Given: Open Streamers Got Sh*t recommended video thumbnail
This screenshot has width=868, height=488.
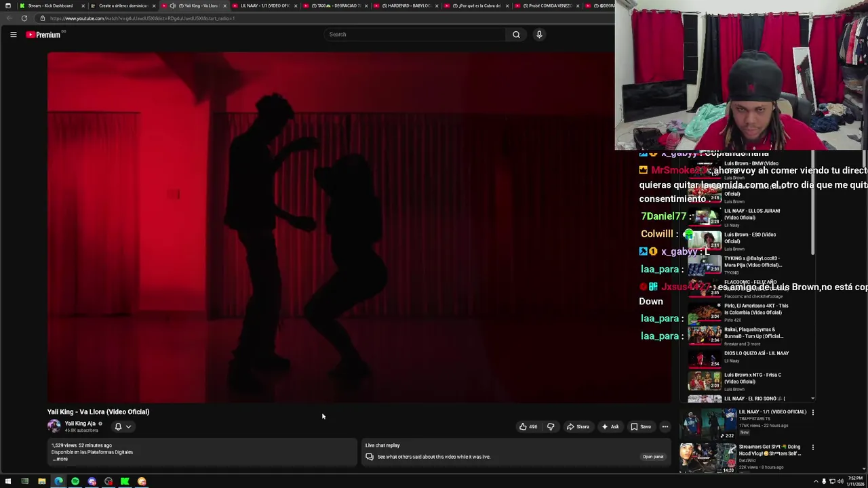Looking at the screenshot, I should tap(708, 459).
